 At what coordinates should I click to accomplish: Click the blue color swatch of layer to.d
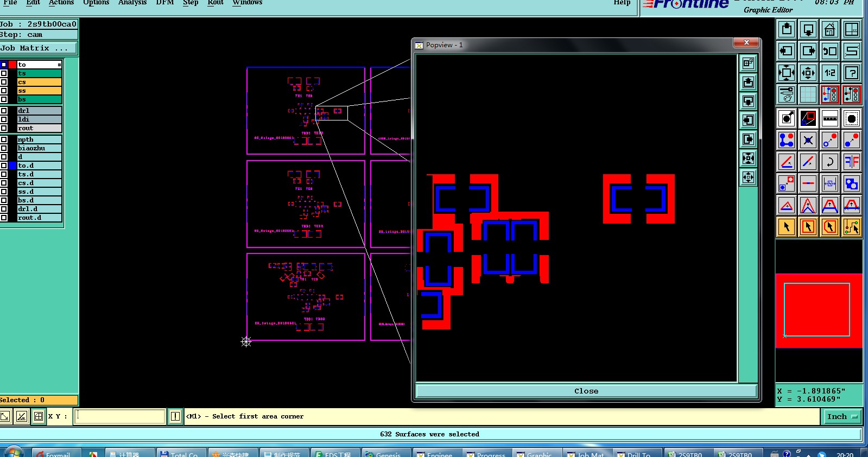(12, 166)
